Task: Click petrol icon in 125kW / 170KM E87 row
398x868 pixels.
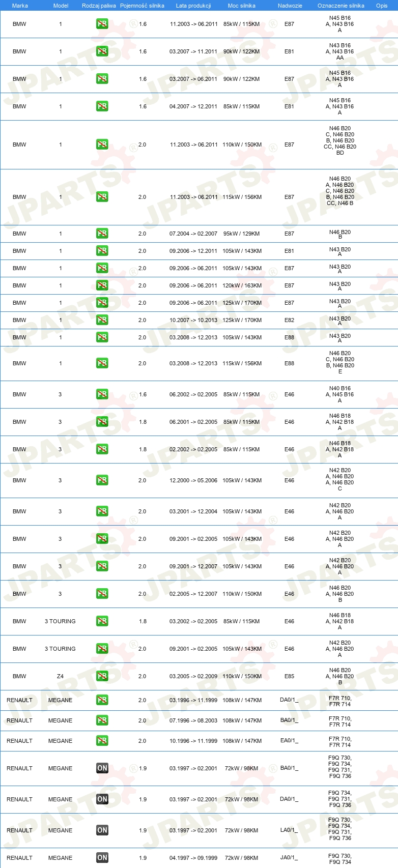Action: (102, 303)
